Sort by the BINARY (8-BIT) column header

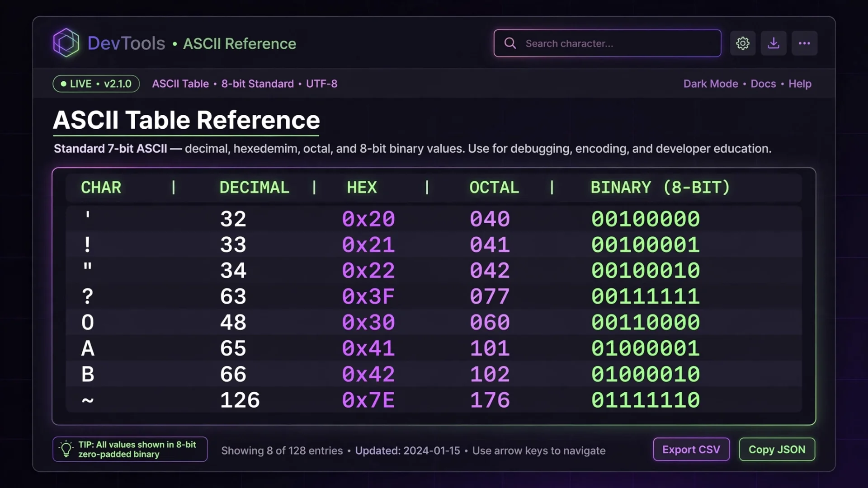(x=660, y=187)
